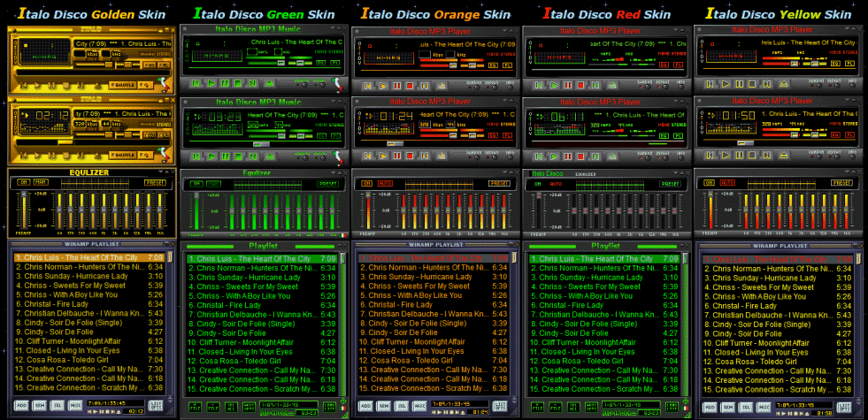868x420 pixels.
Task: Open LIST OPTS in Orange skin playlist
Action: [x=500, y=406]
